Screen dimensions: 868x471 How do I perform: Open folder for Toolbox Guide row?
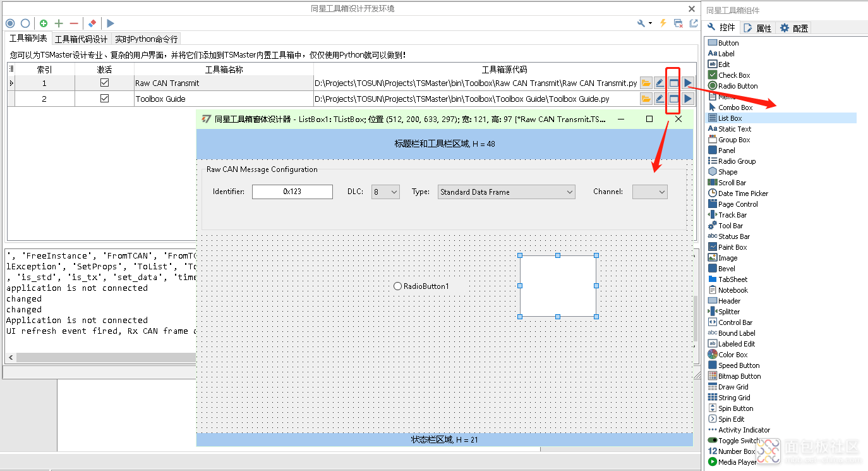646,99
